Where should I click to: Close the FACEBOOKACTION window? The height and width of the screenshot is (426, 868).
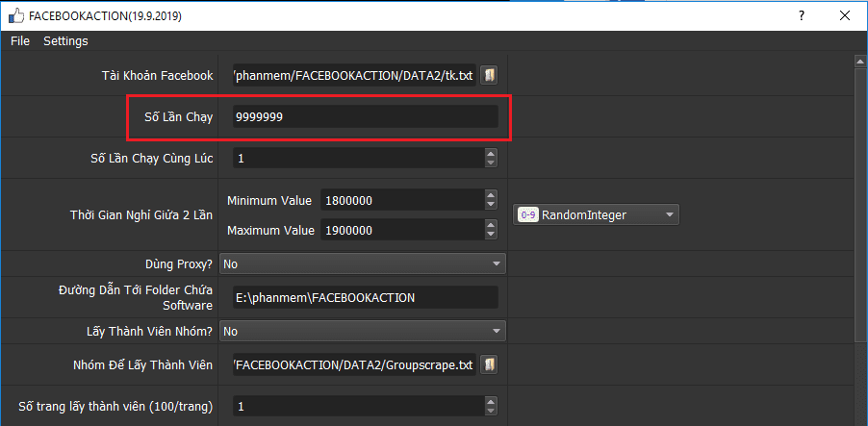(x=844, y=16)
